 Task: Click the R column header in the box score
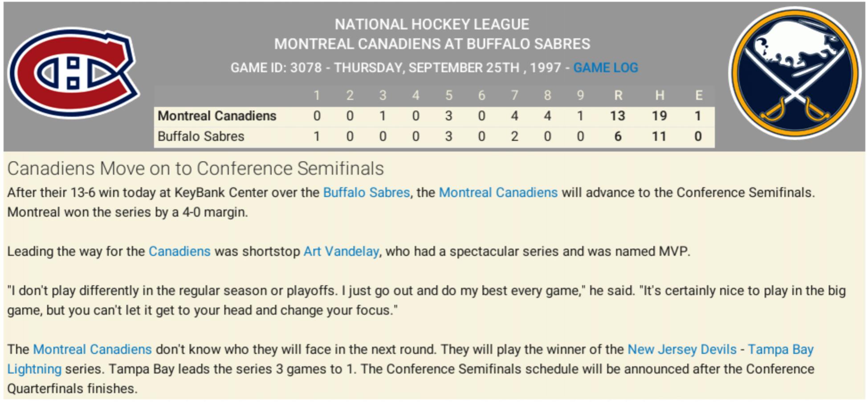[618, 95]
